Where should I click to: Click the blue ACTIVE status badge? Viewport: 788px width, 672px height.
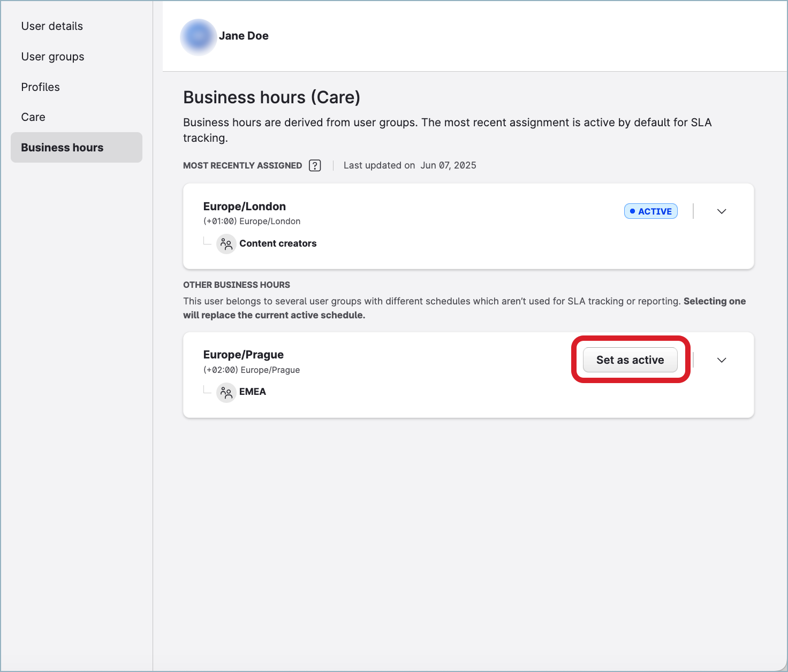click(650, 211)
